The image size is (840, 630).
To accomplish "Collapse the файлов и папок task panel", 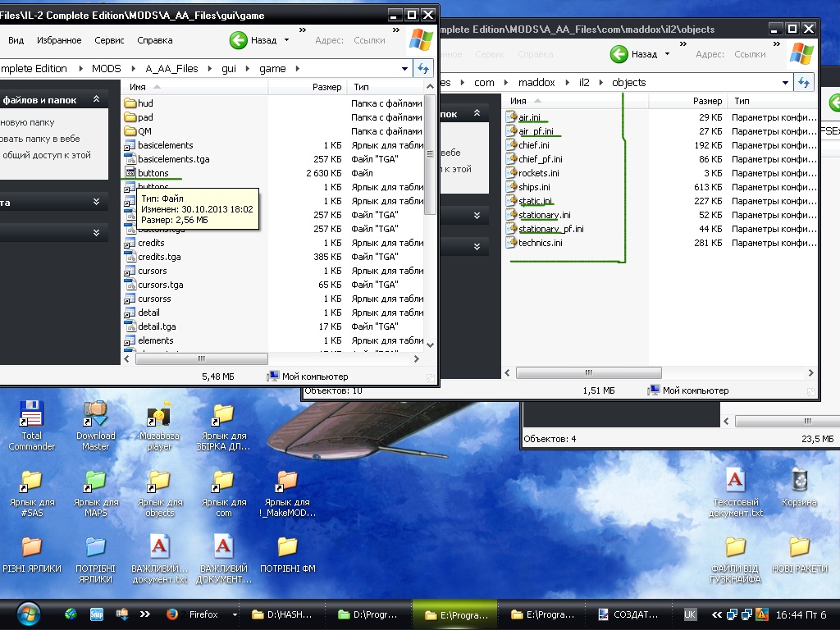I will coord(97,99).
